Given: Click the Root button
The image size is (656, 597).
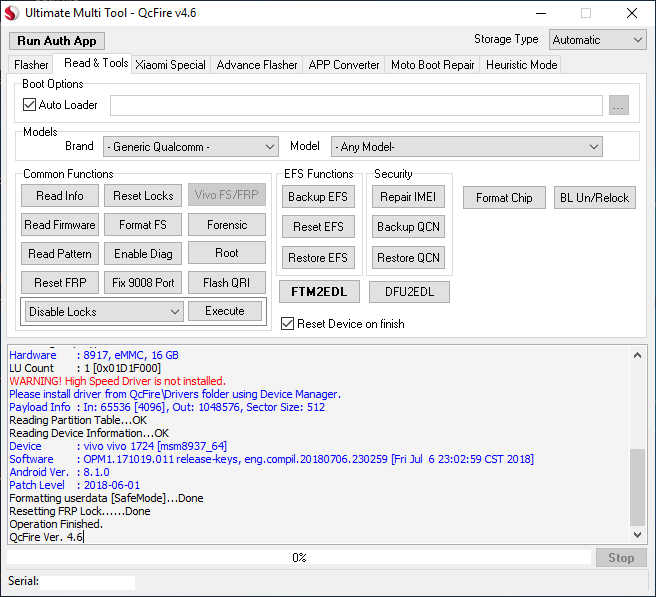Looking at the screenshot, I should 227,253.
